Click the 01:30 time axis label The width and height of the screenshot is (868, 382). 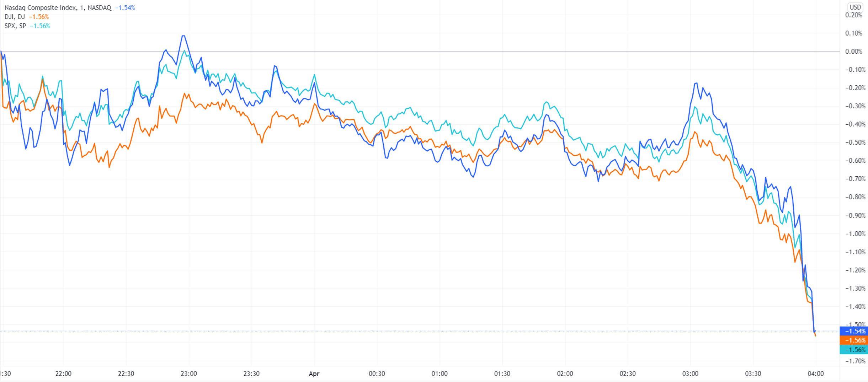click(x=502, y=373)
